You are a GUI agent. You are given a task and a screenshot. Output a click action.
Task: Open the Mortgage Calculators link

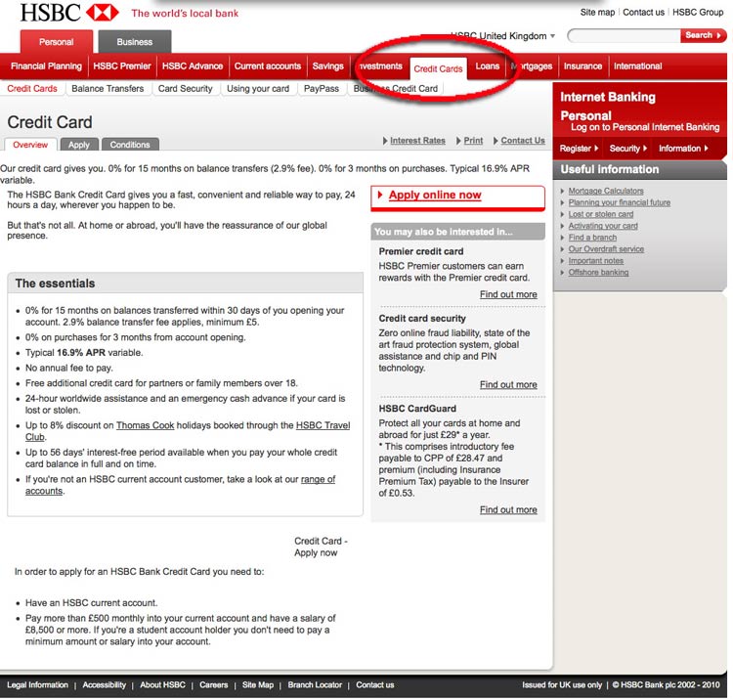pyautogui.click(x=606, y=192)
